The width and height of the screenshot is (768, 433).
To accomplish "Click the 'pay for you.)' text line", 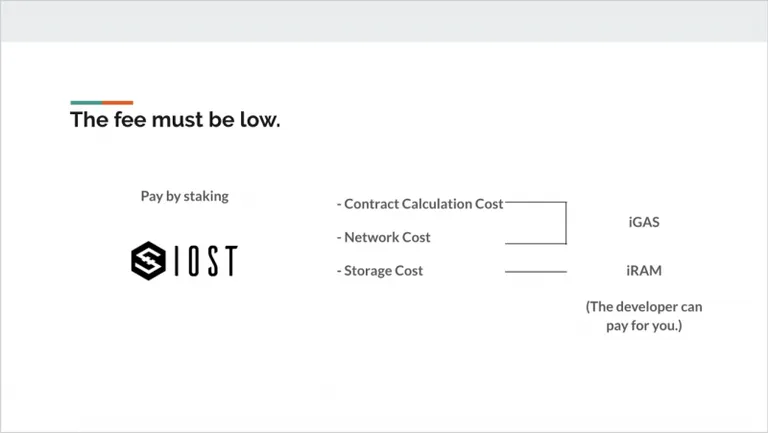I will [x=644, y=326].
